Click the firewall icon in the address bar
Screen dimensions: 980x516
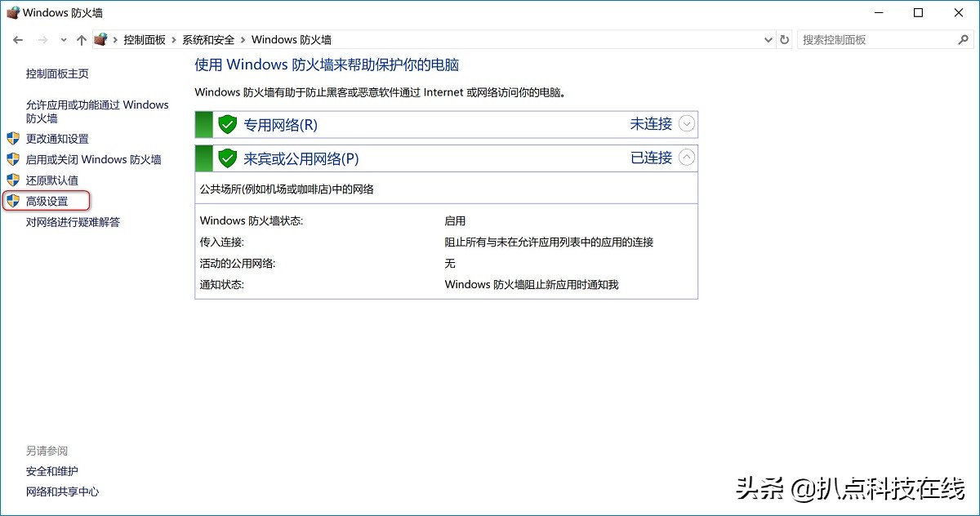tap(100, 39)
